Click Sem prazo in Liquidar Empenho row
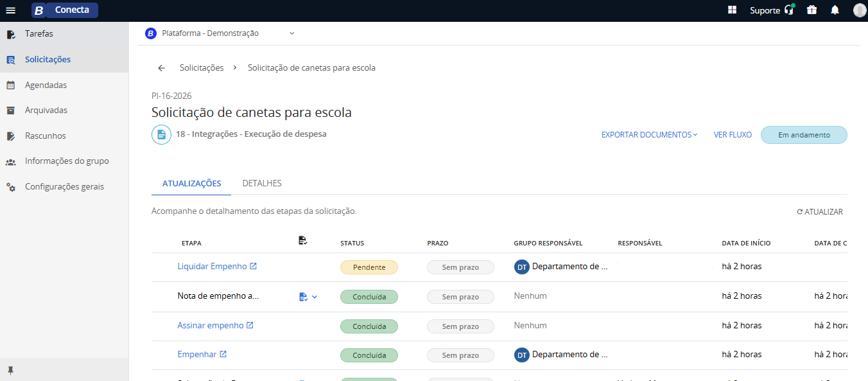 460,267
